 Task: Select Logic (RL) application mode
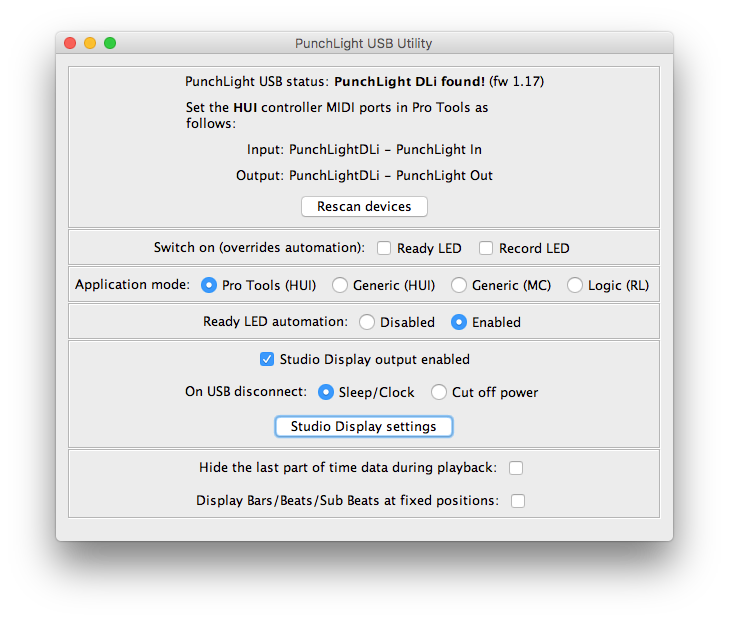(575, 285)
